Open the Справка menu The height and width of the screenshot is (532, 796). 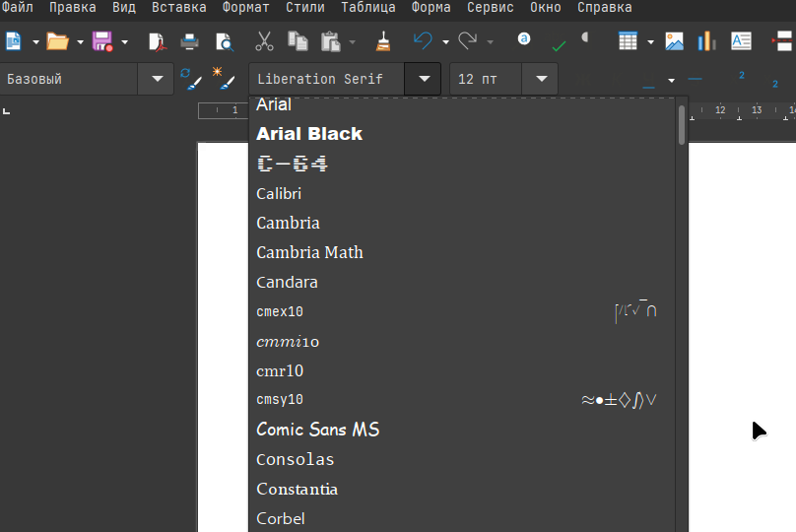(605, 8)
